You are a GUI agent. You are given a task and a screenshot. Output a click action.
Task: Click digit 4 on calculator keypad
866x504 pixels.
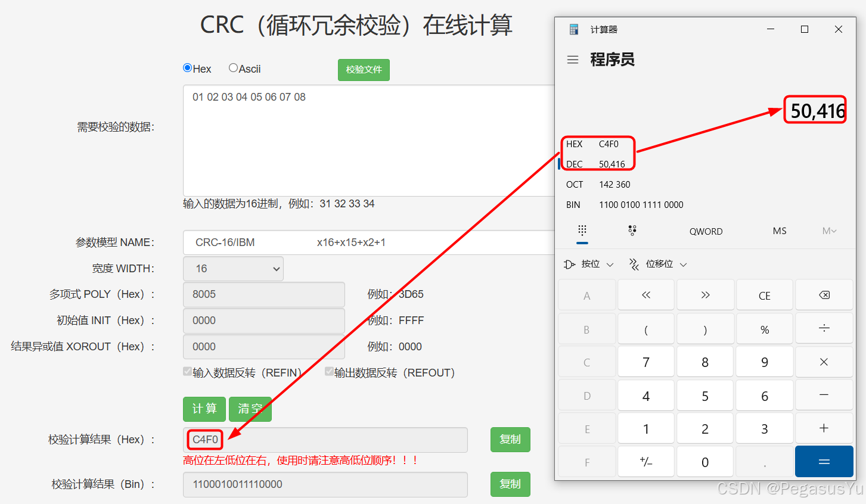646,395
